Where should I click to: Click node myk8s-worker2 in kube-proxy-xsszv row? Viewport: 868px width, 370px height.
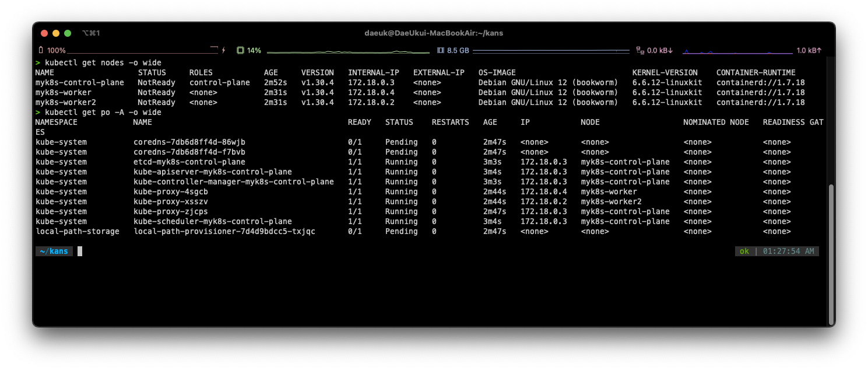click(612, 201)
